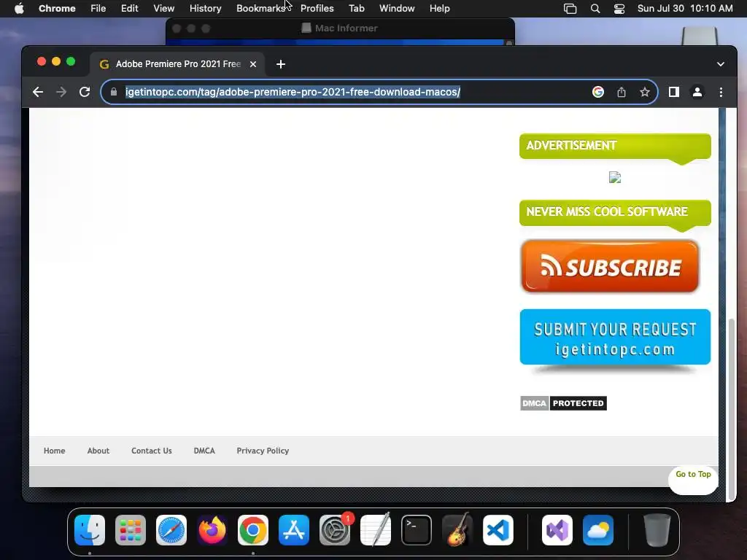Open the Profiles menu
This screenshot has height=560, width=747.
pyautogui.click(x=317, y=9)
